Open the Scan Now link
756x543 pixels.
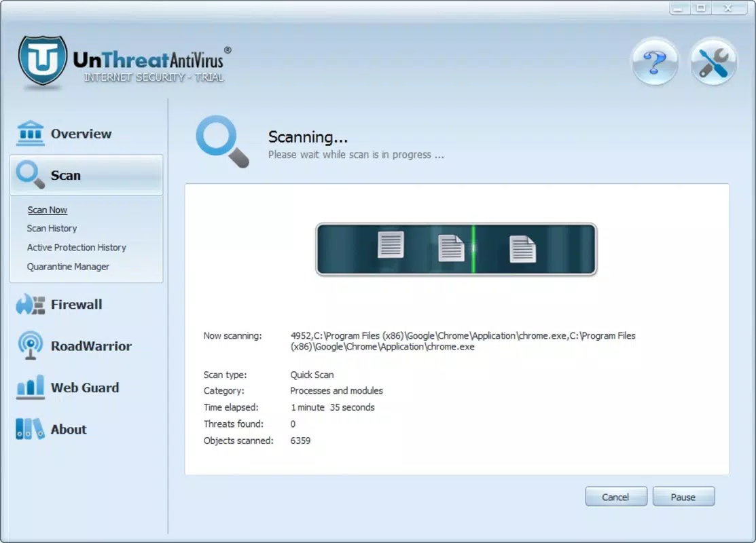tap(48, 210)
